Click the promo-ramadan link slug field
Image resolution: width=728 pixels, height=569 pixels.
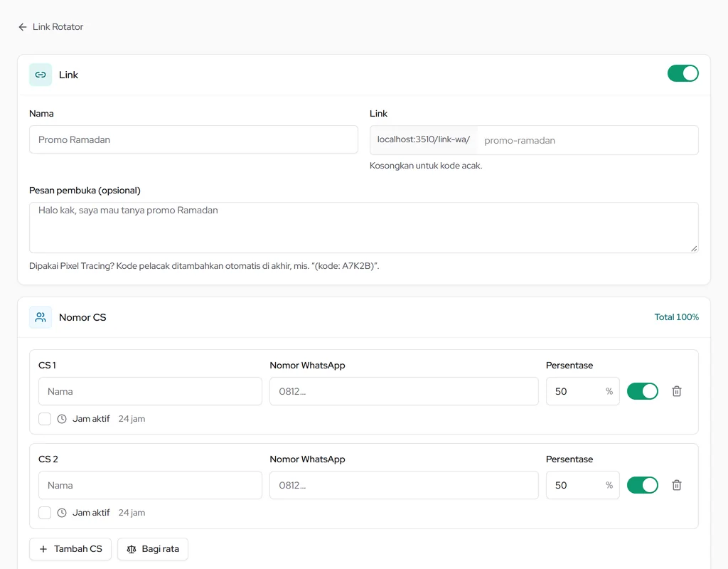[x=587, y=140]
